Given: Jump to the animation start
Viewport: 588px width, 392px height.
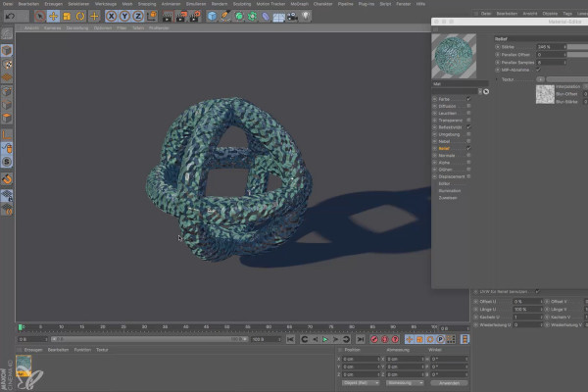Looking at the screenshot, I should (x=290, y=339).
